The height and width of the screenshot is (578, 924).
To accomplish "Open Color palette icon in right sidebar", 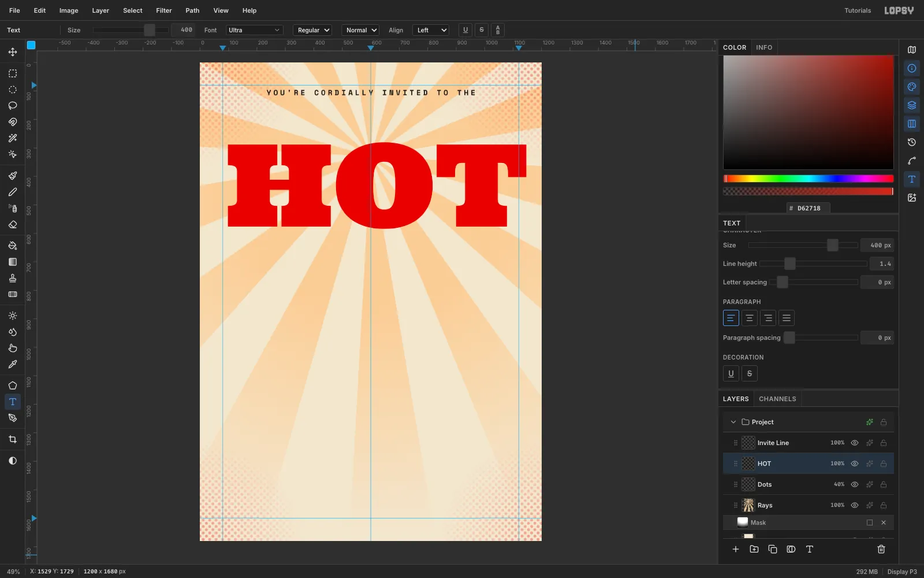I will coord(912,87).
